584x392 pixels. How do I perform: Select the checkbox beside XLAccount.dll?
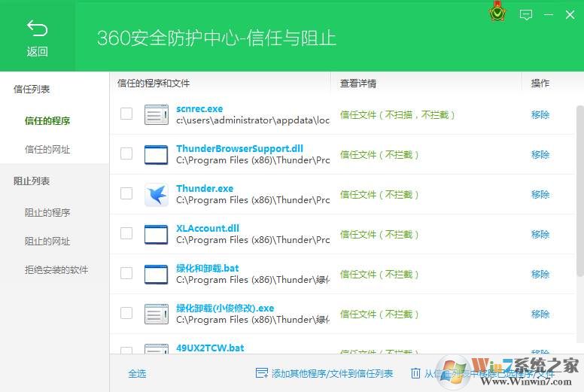click(x=126, y=233)
